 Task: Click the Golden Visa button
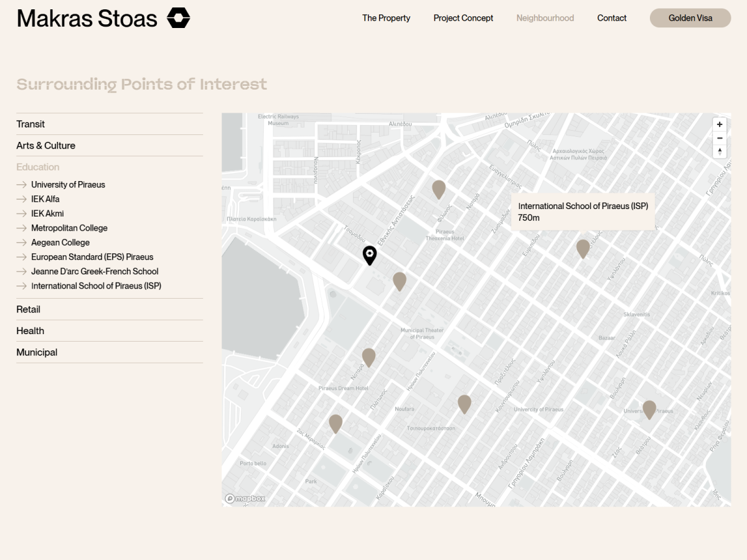click(690, 18)
